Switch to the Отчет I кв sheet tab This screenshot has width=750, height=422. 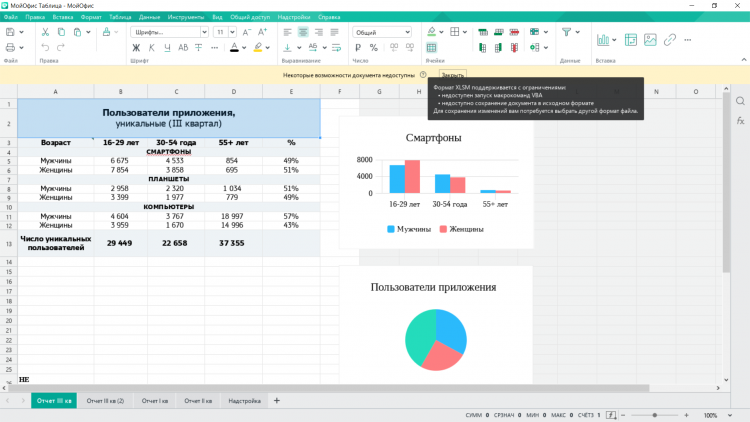pos(155,401)
